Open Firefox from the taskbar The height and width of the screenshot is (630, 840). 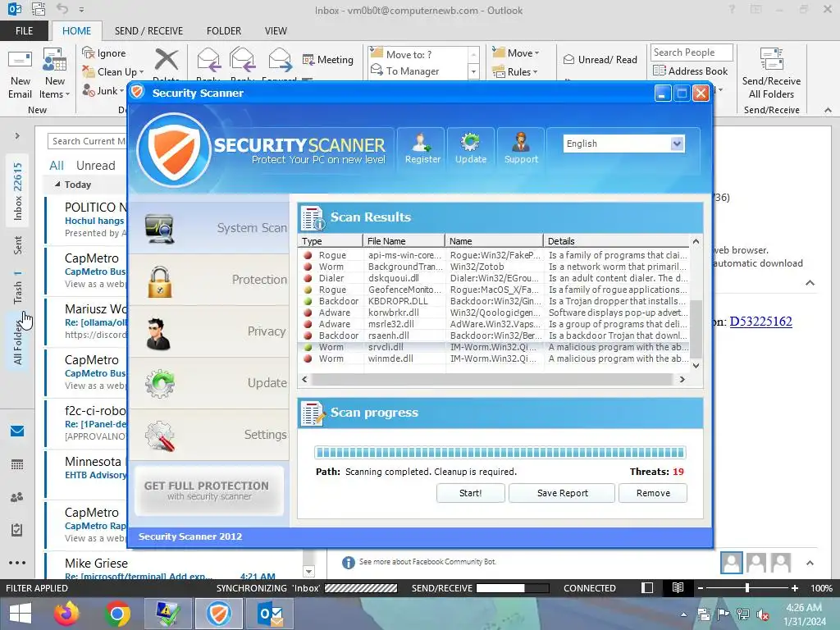tap(66, 614)
